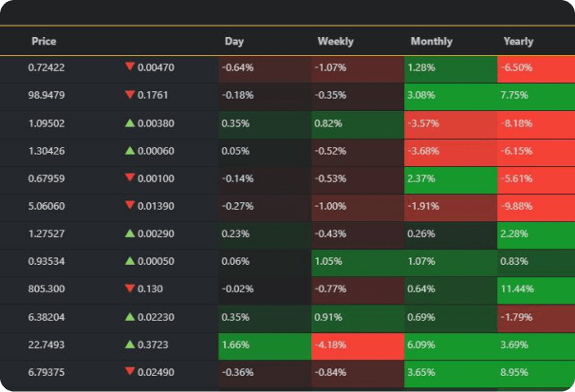575x392 pixels.
Task: Sort by the Monthly column header
Action: tap(431, 41)
